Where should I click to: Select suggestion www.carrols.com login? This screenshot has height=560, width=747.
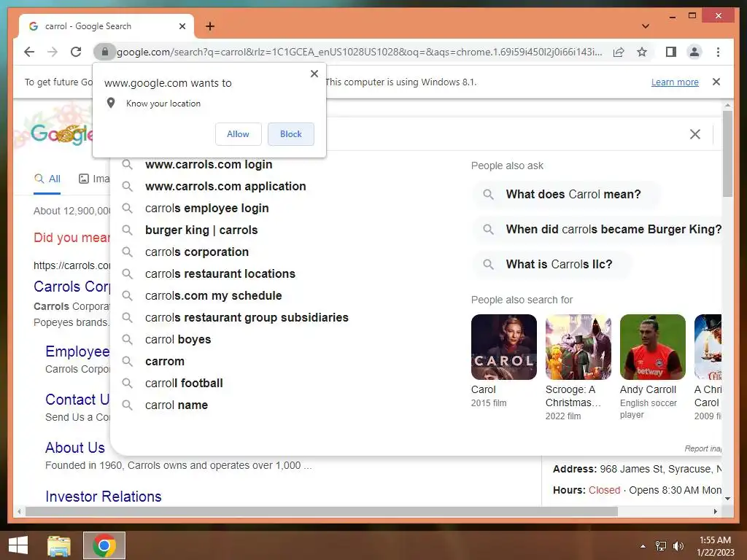click(x=209, y=164)
